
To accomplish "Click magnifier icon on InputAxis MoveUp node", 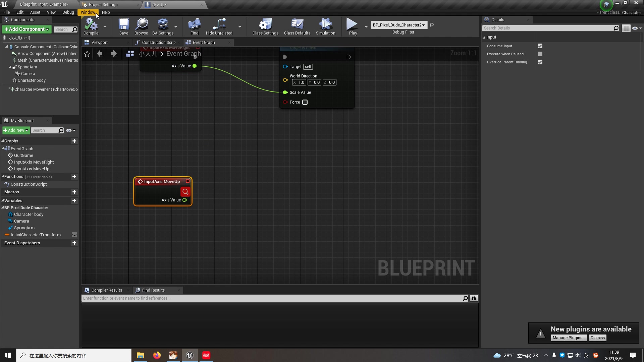I will coord(185,192).
